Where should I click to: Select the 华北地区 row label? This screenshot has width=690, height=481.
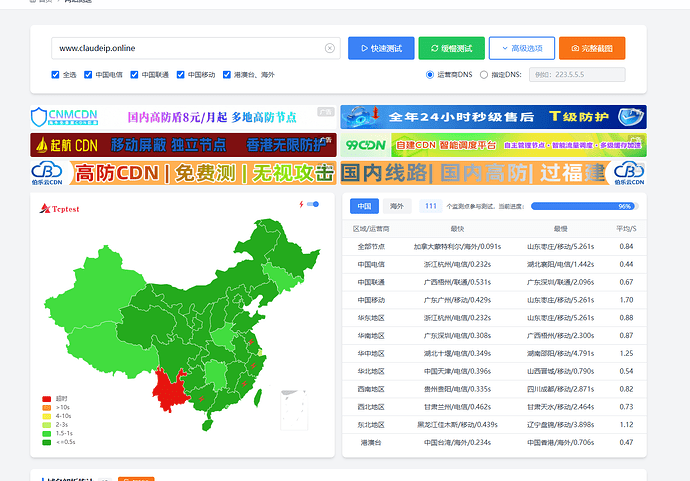pos(371,371)
